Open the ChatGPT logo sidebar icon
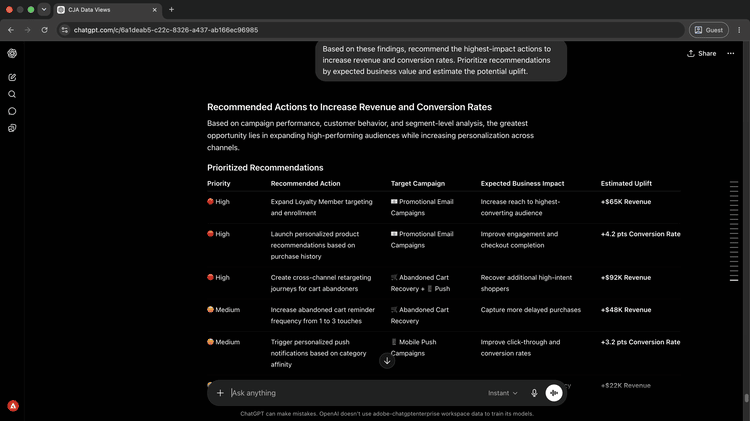The height and width of the screenshot is (421, 750). (12, 54)
